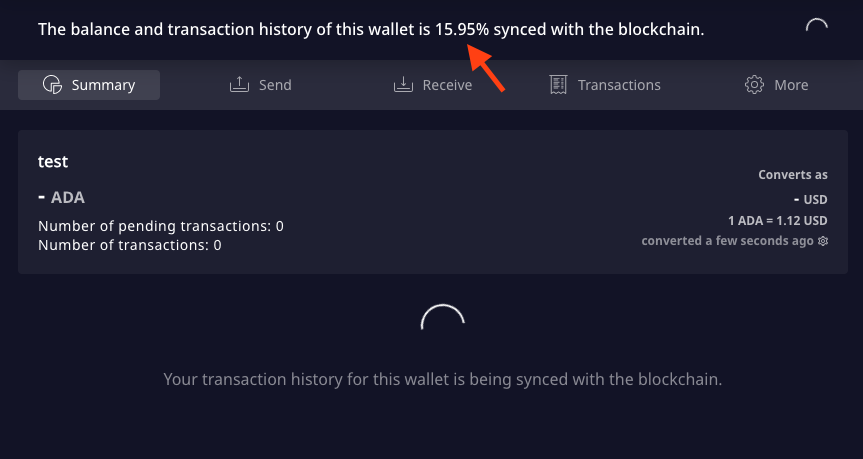
Task: Click the 15.95% synced status message
Action: click(371, 29)
